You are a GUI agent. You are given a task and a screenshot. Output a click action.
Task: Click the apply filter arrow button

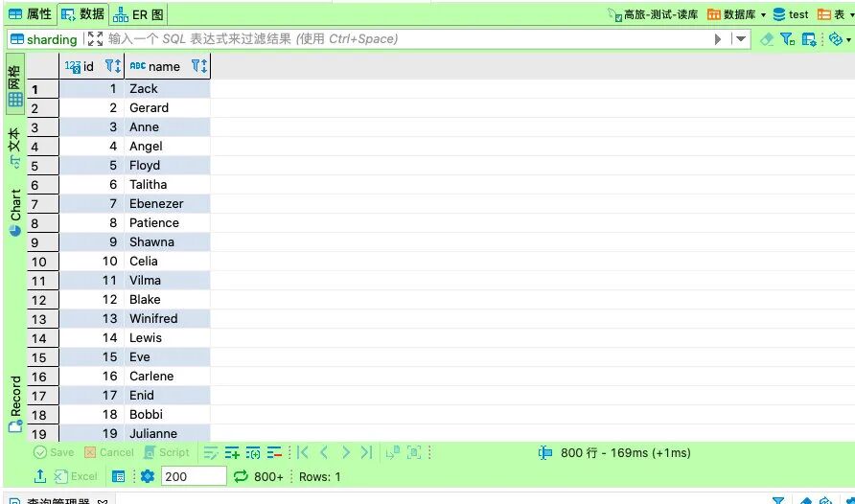click(x=718, y=39)
